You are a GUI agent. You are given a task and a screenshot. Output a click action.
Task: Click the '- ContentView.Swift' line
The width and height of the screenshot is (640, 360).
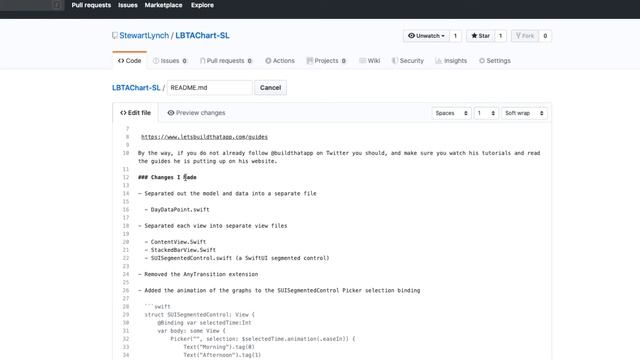[x=175, y=242]
